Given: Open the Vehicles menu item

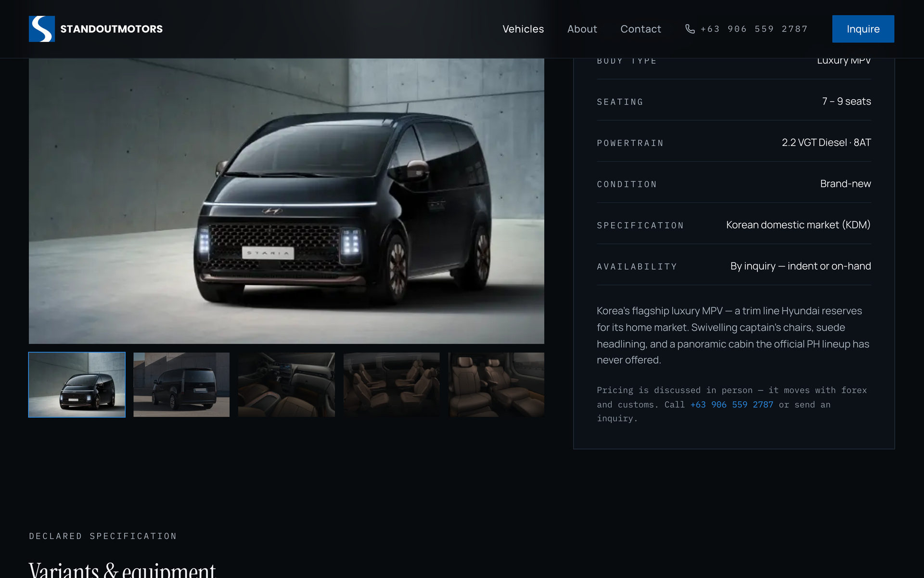Looking at the screenshot, I should (523, 29).
